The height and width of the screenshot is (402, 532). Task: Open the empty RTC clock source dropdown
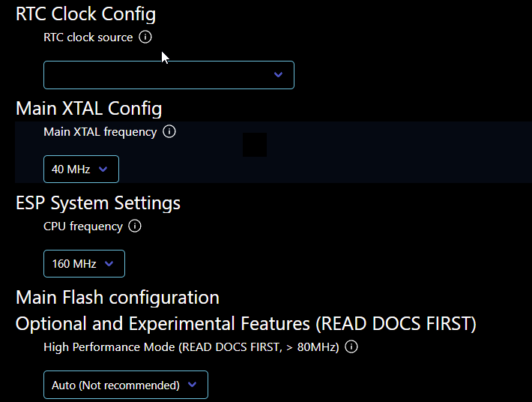tap(169, 75)
